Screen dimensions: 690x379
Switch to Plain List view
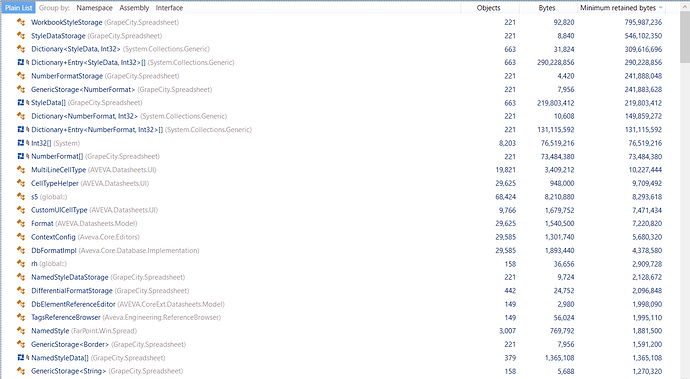click(x=18, y=8)
